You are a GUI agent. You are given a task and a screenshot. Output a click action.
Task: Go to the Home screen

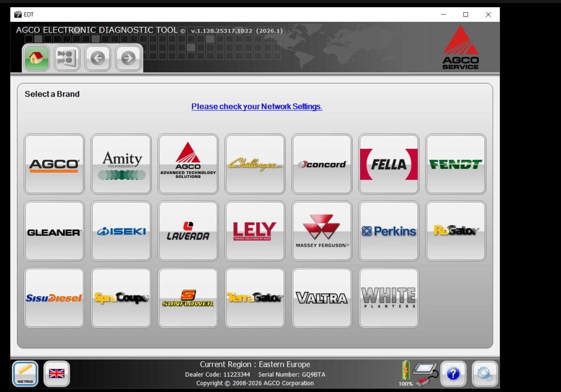[36, 58]
